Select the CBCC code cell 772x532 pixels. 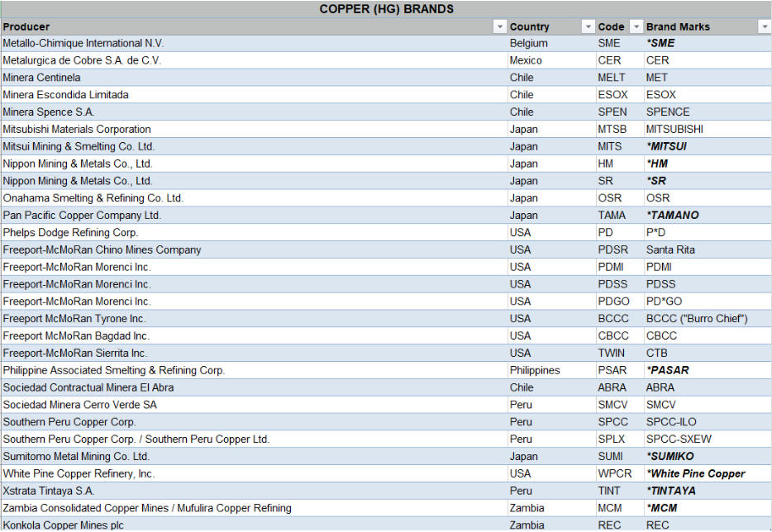[620, 336]
